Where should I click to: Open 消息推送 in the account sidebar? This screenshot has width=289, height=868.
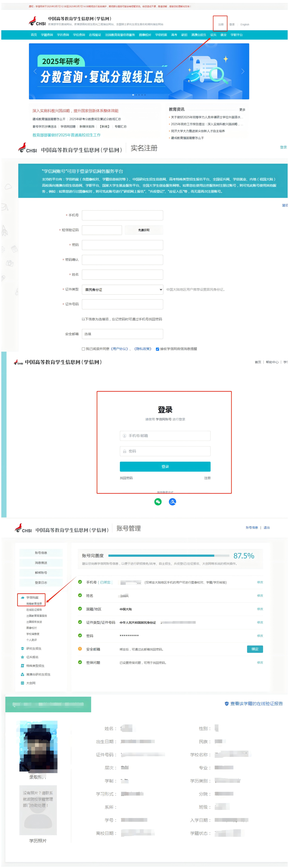click(41, 563)
